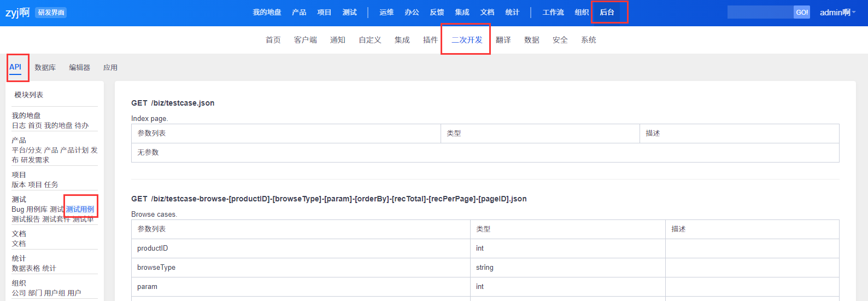868x301 pixels.
Task: Open the 数据 submenu item
Action: click(531, 40)
